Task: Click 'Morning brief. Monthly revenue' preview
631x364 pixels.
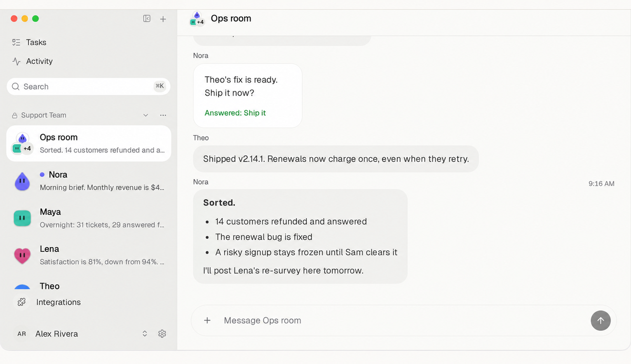Action: [x=102, y=187]
